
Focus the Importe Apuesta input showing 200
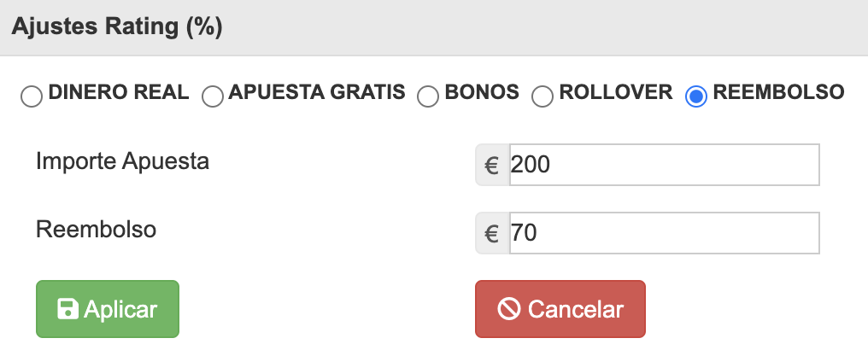coord(663,165)
